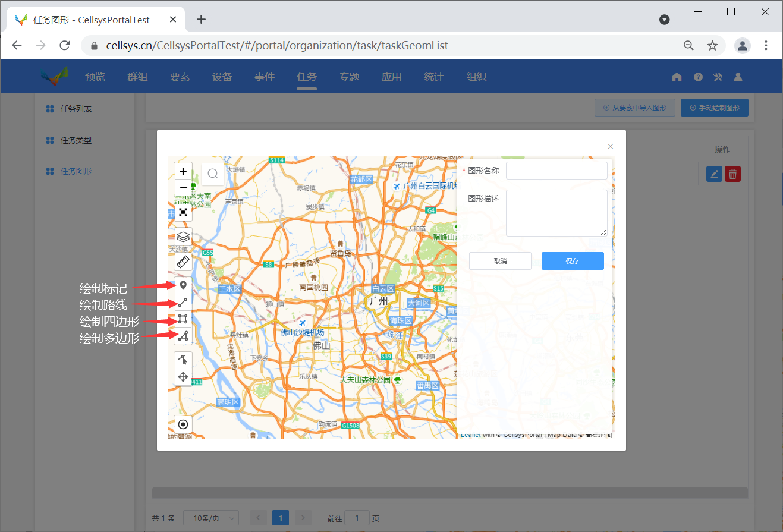
Task: Select the draw rectangle tool
Action: [x=183, y=320]
